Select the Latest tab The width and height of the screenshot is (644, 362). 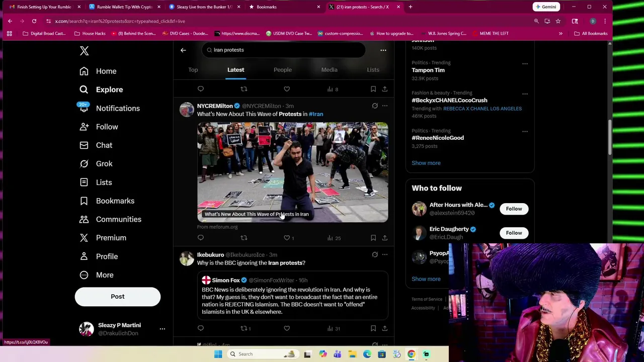[235, 70]
